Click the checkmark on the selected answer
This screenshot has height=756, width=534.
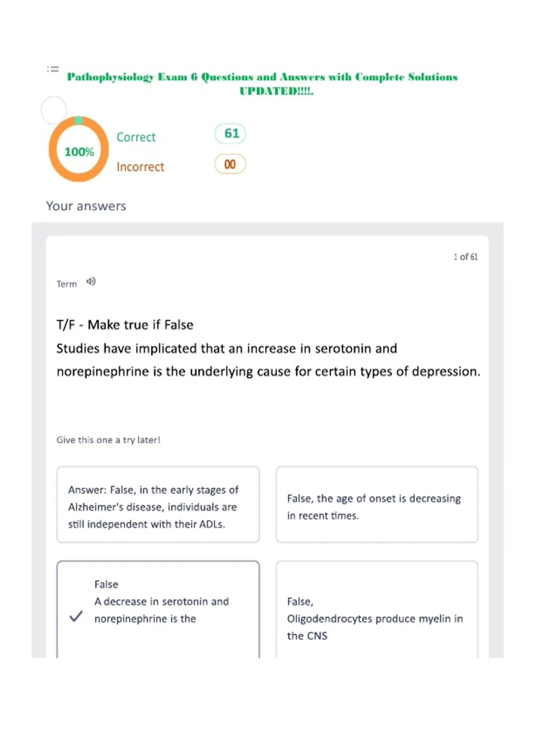point(76,616)
